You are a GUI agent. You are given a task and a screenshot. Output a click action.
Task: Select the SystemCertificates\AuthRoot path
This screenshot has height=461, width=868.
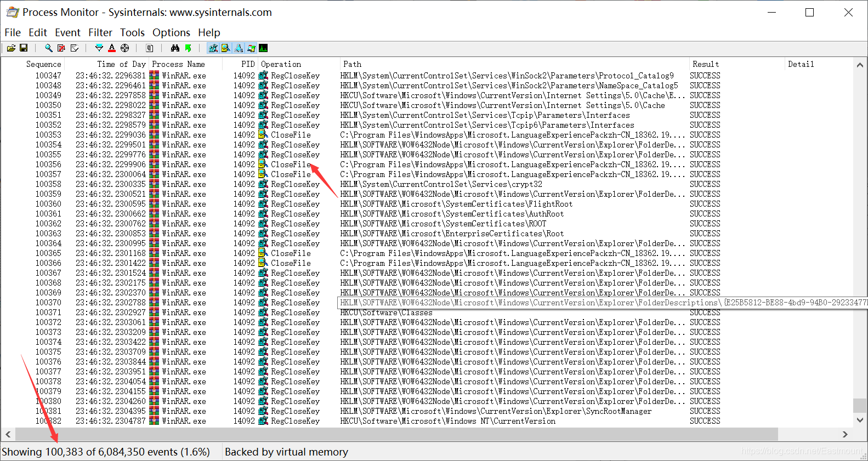[452, 214]
